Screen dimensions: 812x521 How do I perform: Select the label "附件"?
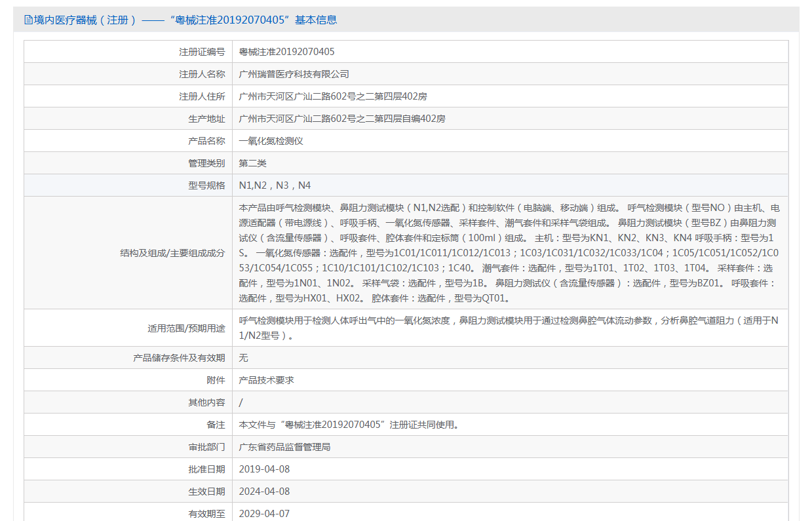[216, 380]
